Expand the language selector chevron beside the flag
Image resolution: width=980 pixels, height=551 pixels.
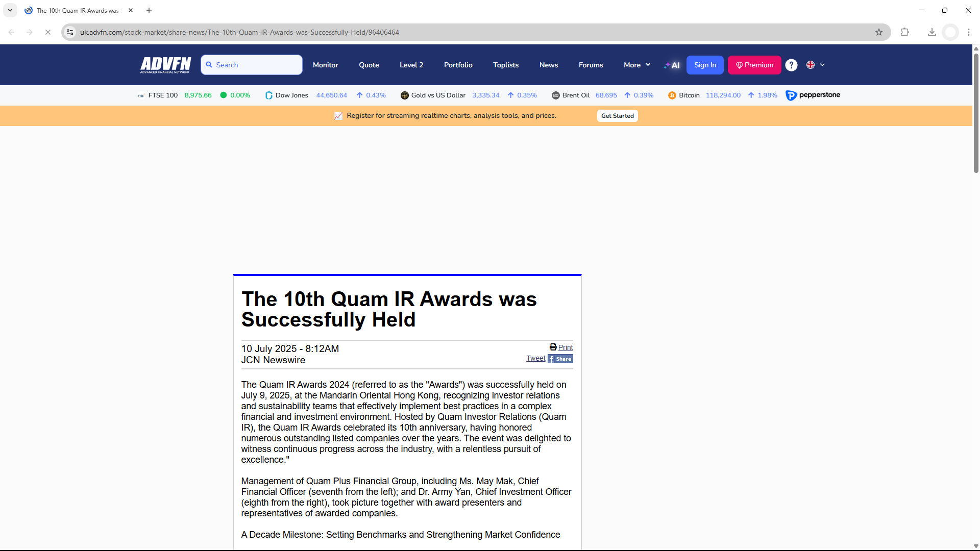(x=822, y=65)
